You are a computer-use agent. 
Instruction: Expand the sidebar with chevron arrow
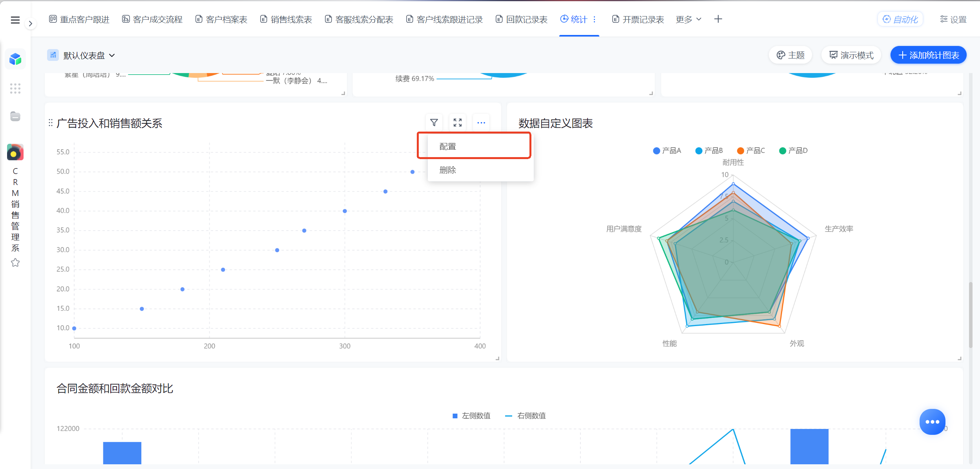31,24
